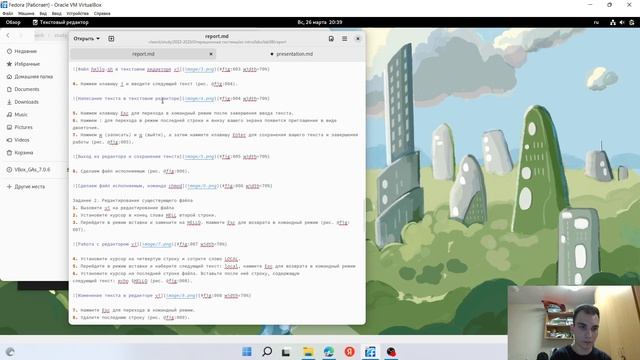Image resolution: width=640 pixels, height=360 pixels.
Task: Open Music in Files sidebar
Action: tap(21, 114)
